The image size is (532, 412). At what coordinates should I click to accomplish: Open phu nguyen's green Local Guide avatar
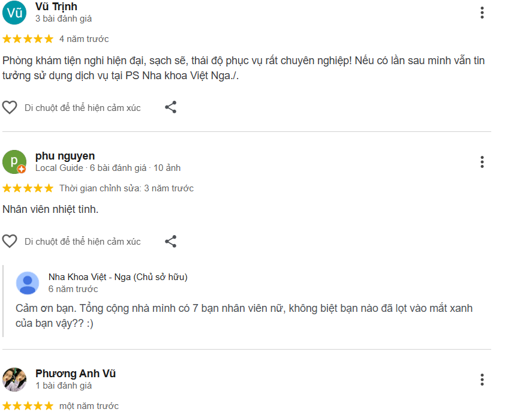(x=14, y=162)
